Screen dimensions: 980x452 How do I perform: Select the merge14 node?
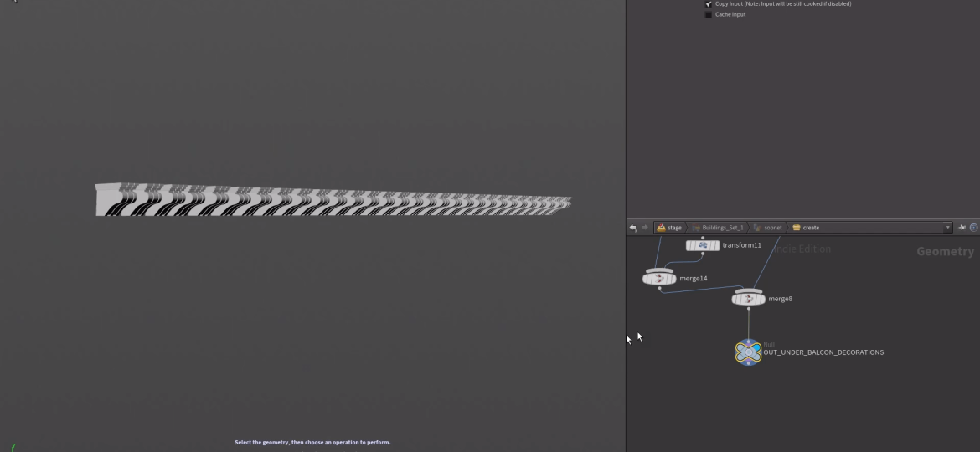[659, 278]
